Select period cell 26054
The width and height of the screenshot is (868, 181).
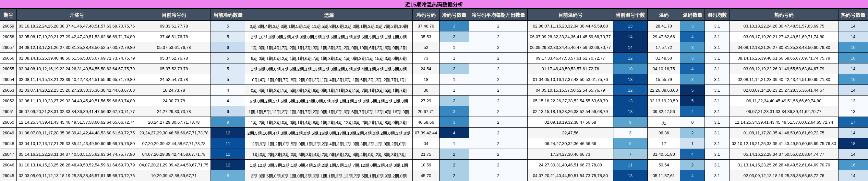click(x=8, y=79)
